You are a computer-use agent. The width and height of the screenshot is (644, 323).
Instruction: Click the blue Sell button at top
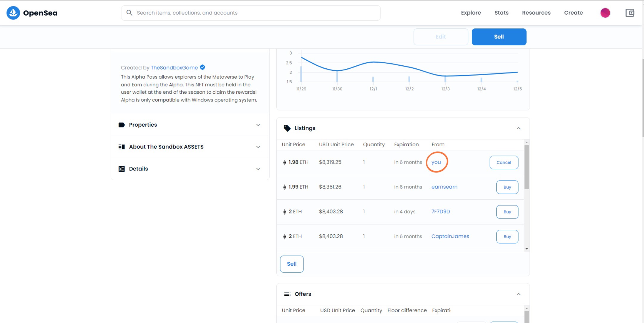point(499,37)
